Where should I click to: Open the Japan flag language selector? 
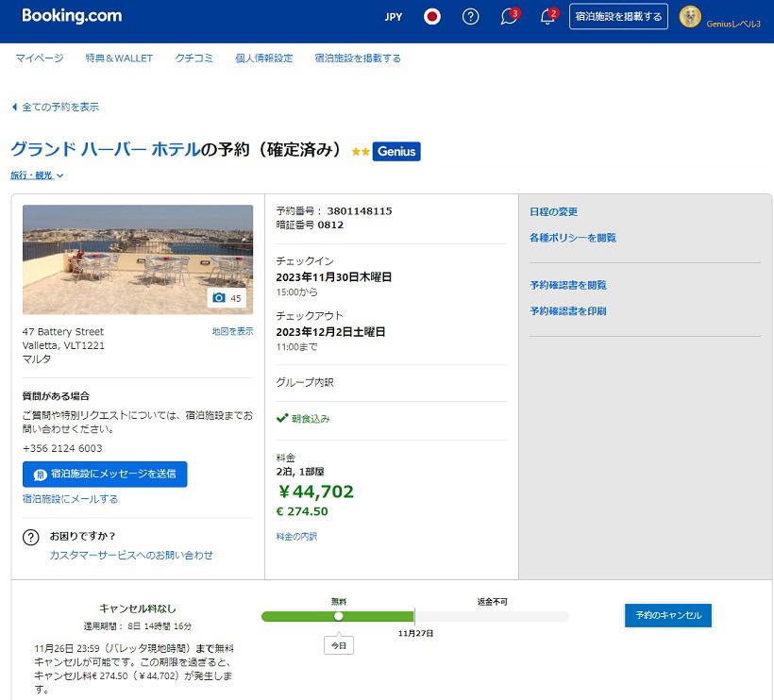coord(432,17)
